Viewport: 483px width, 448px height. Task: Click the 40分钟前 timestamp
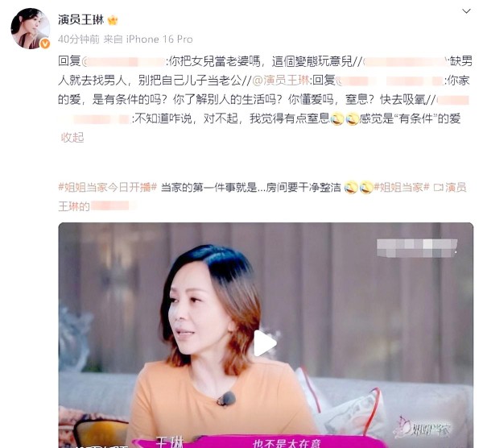pyautogui.click(x=79, y=39)
